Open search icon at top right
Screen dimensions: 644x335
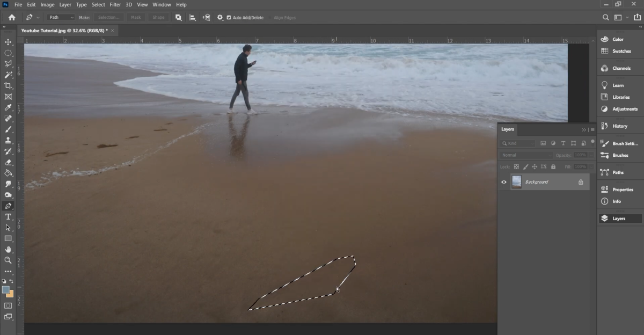click(x=606, y=17)
